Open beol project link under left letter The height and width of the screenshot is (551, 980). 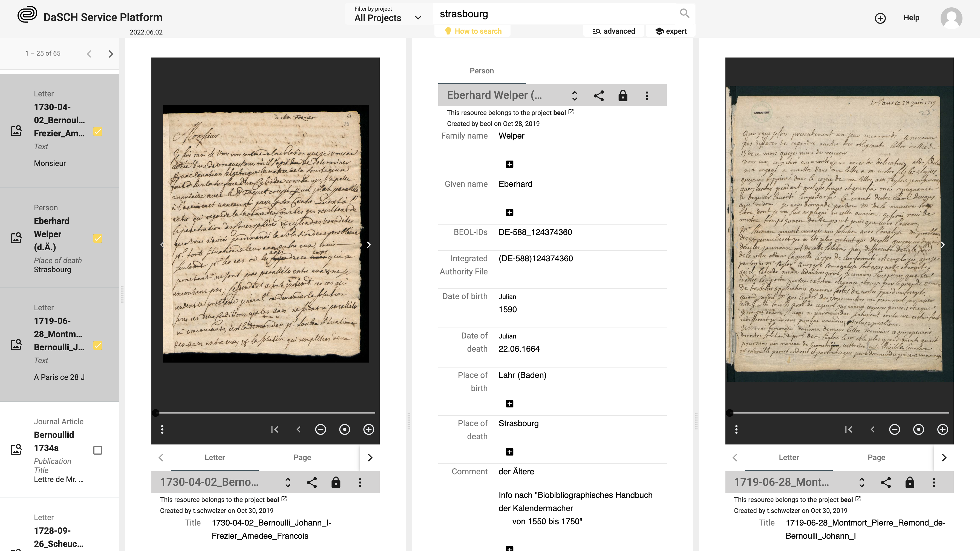pos(284,499)
